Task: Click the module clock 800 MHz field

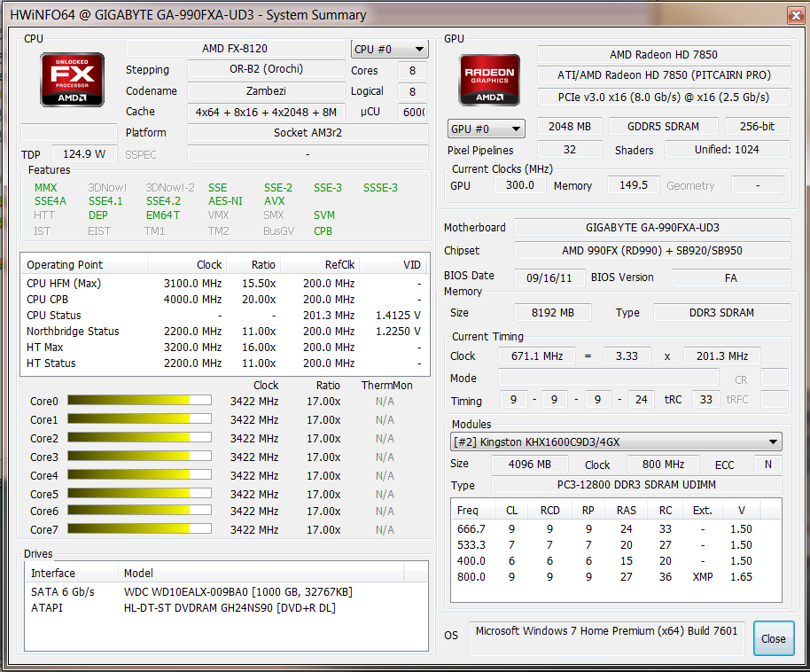Action: coord(663,465)
